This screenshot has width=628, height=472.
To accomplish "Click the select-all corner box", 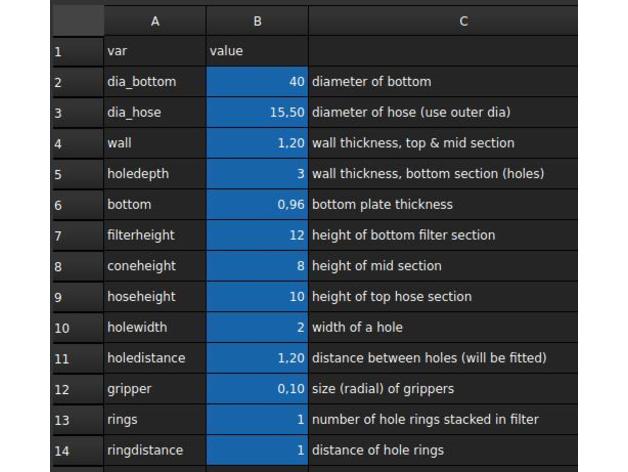I will pyautogui.click(x=76, y=20).
